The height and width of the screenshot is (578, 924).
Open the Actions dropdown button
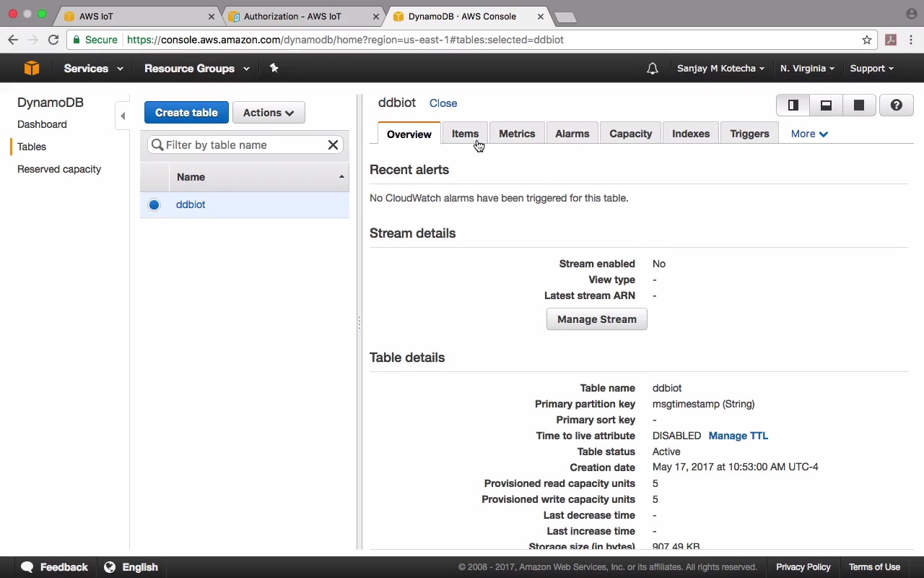[x=269, y=113]
